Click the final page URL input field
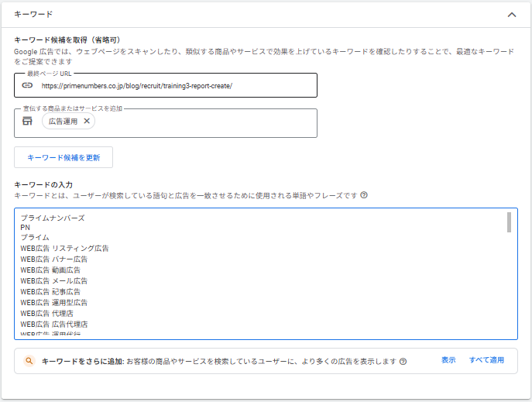This screenshot has height=402, width=532. point(177,85)
